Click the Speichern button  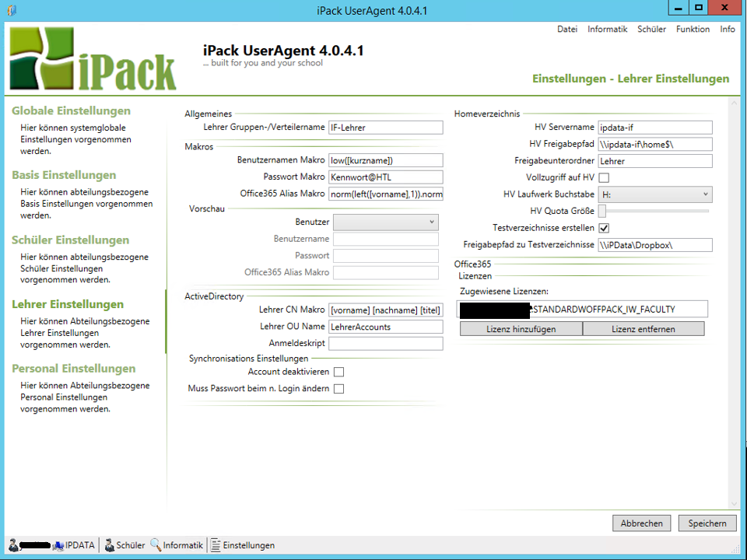point(707,523)
